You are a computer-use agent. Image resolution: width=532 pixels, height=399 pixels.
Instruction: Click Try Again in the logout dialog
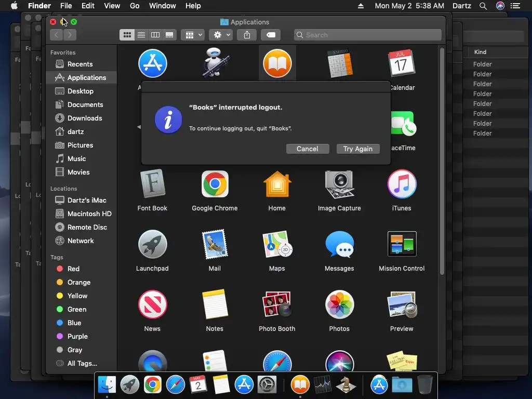358,149
